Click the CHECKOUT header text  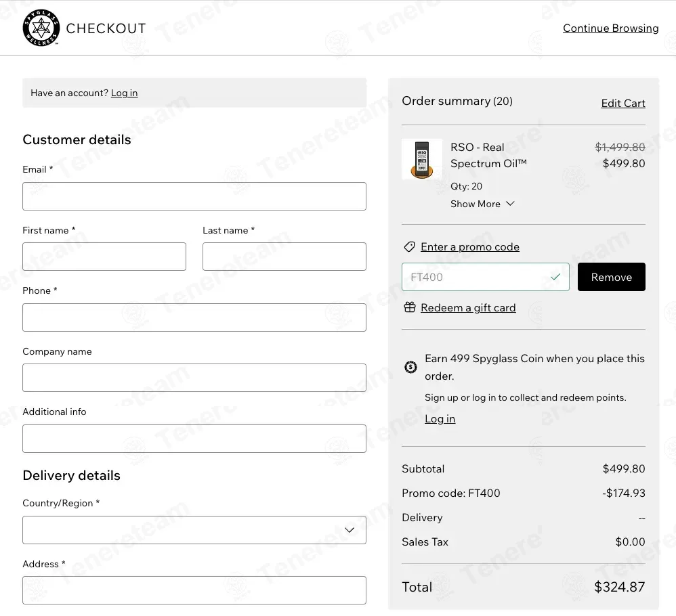click(x=106, y=28)
